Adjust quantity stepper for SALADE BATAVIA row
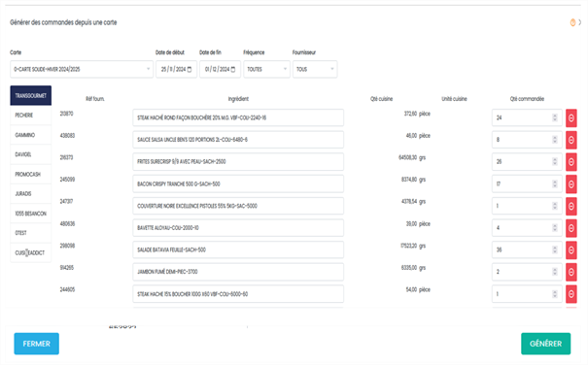588x365 pixels. 555,249
